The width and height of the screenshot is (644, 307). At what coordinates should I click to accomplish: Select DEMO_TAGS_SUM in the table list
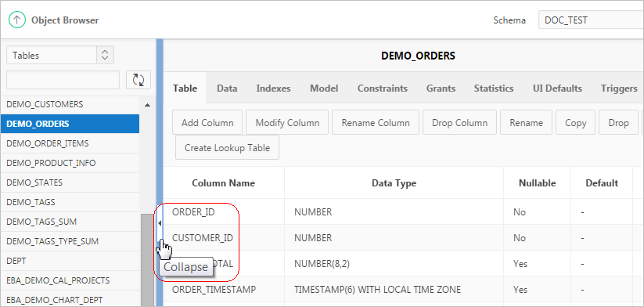(70, 222)
